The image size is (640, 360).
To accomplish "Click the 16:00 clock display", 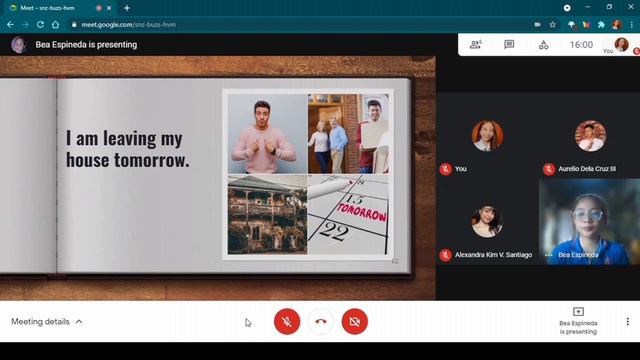I will (x=581, y=44).
